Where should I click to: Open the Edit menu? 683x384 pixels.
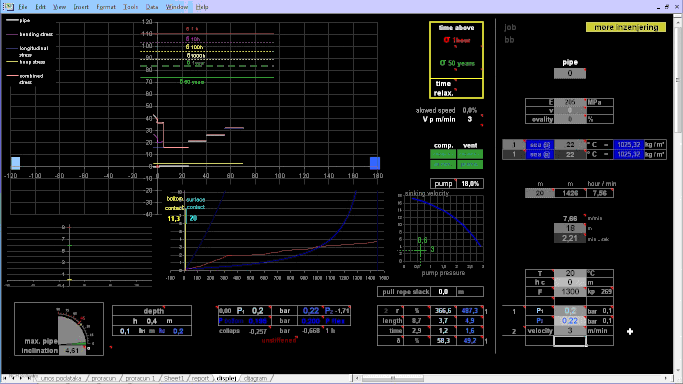coord(40,7)
